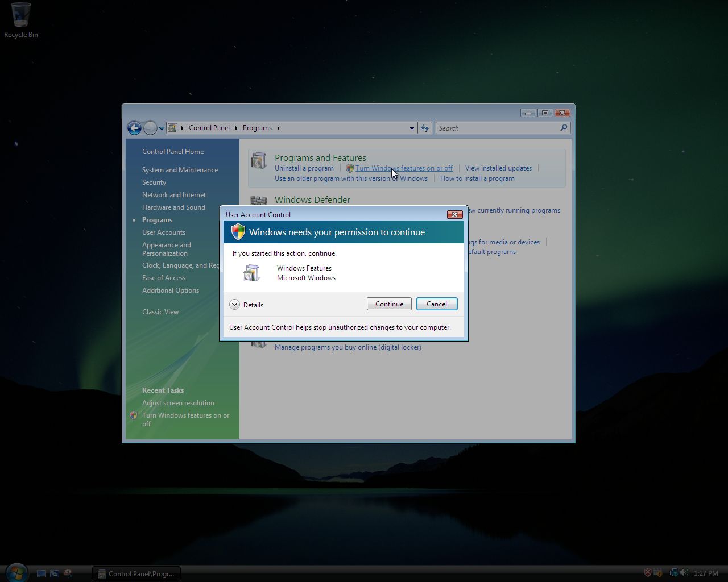
Task: Click the UAC shield icon in header
Action: (x=238, y=232)
